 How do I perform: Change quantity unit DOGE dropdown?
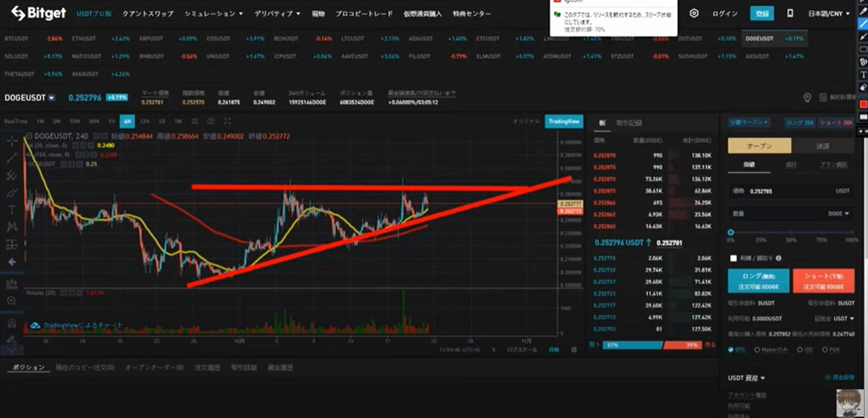(838, 214)
